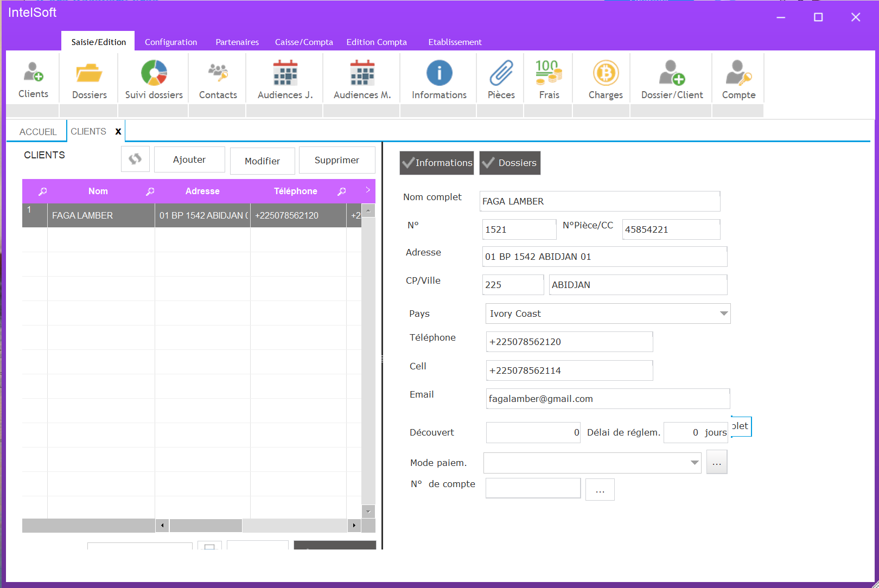
Task: Click the Ajouter button
Action: (x=189, y=159)
